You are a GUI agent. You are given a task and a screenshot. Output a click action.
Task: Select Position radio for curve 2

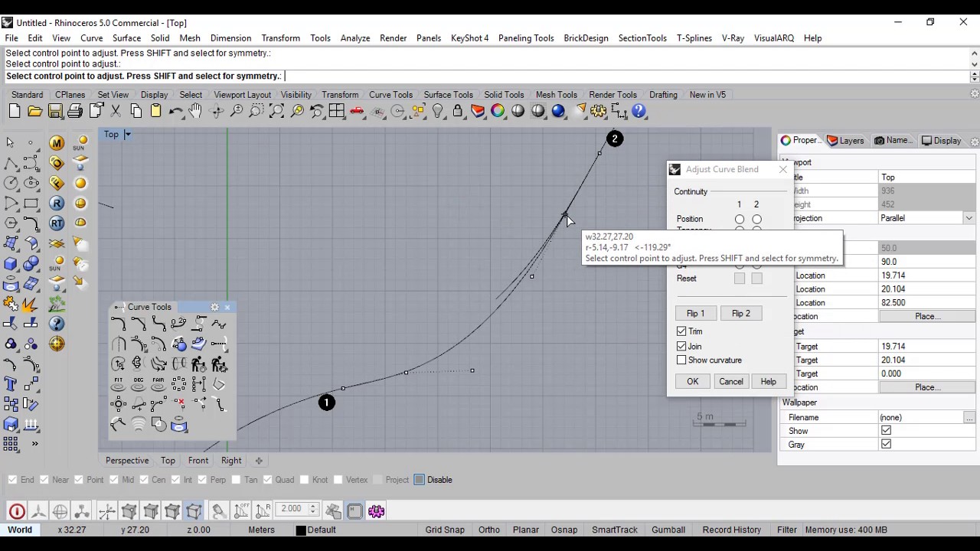(x=757, y=219)
